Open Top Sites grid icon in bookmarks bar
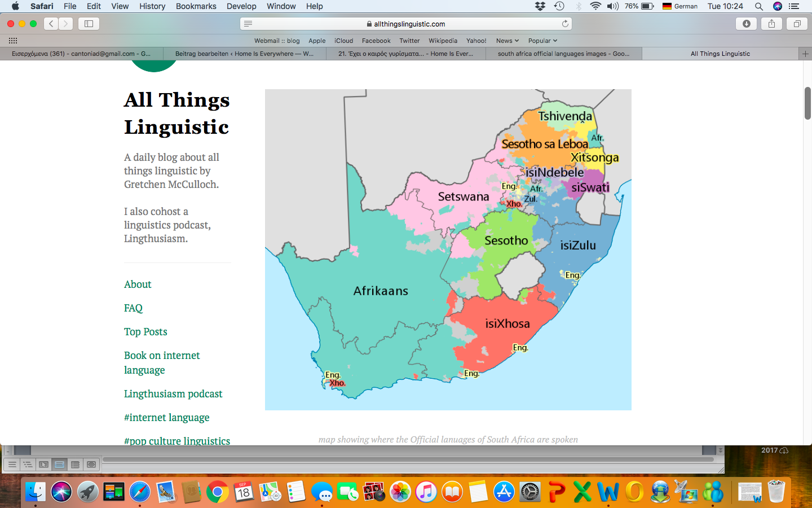812x508 pixels. point(13,41)
